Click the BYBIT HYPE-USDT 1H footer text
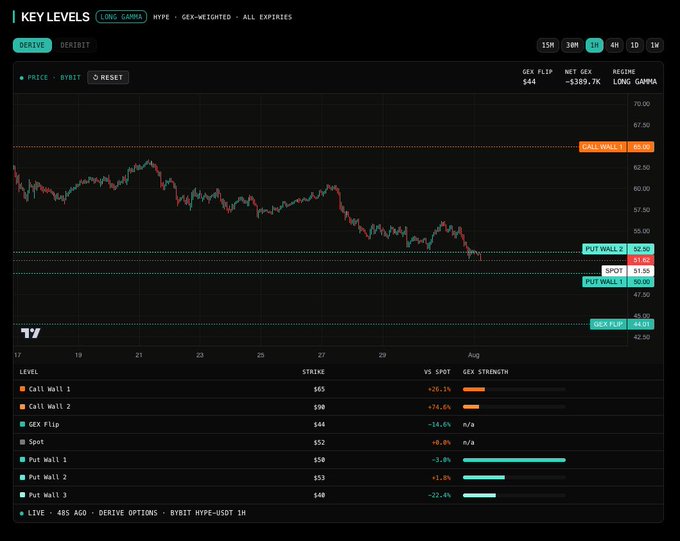Viewport: 680px width, 541px height. click(x=208, y=513)
